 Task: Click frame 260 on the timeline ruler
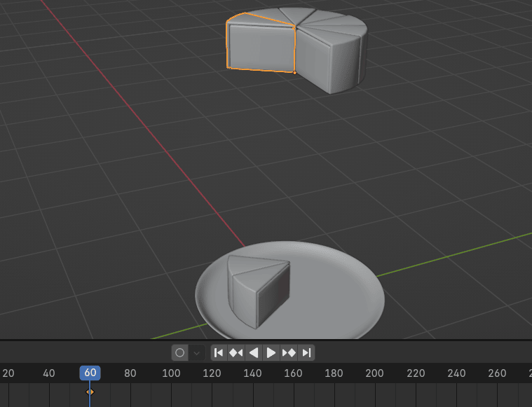496,373
